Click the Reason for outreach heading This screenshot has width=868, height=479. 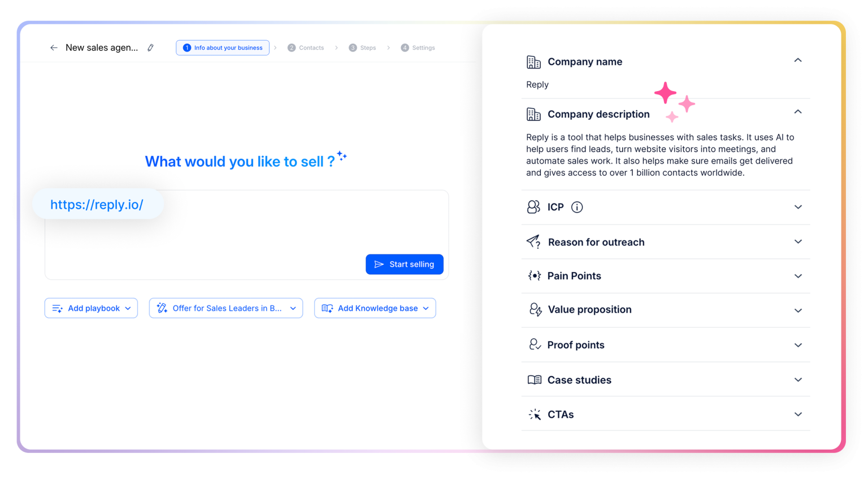click(x=596, y=242)
